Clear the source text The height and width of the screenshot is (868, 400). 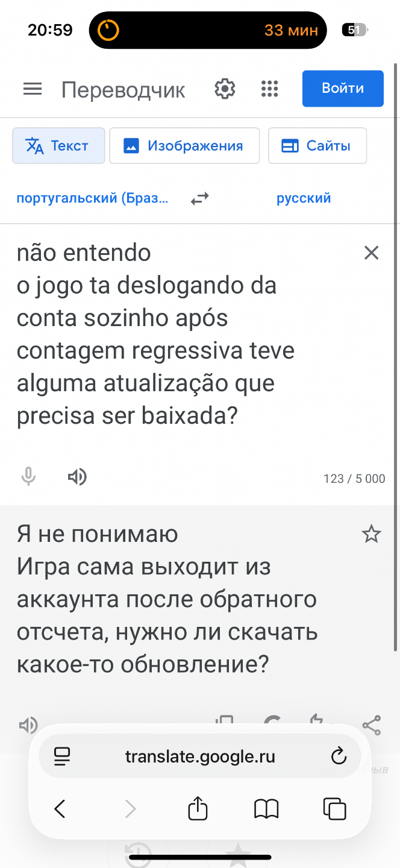372,253
